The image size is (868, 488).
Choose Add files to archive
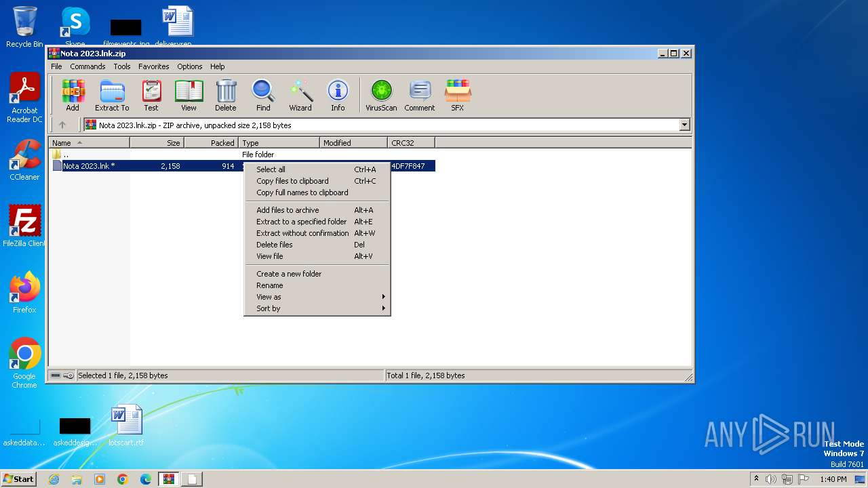click(317, 210)
